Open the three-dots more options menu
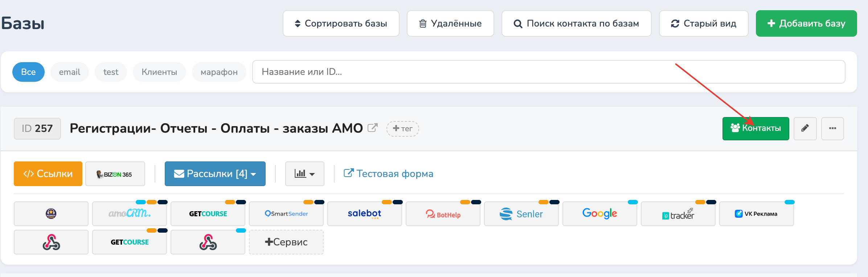This screenshot has width=868, height=277. [x=832, y=128]
